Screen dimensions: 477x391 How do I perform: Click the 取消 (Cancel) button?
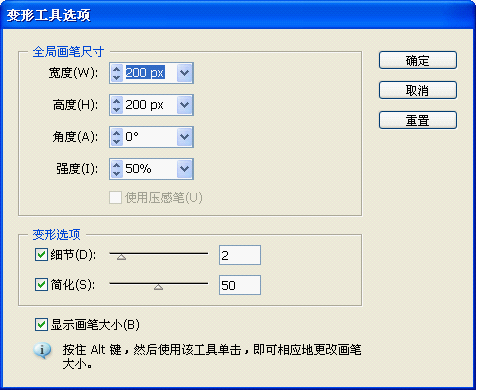pos(418,90)
